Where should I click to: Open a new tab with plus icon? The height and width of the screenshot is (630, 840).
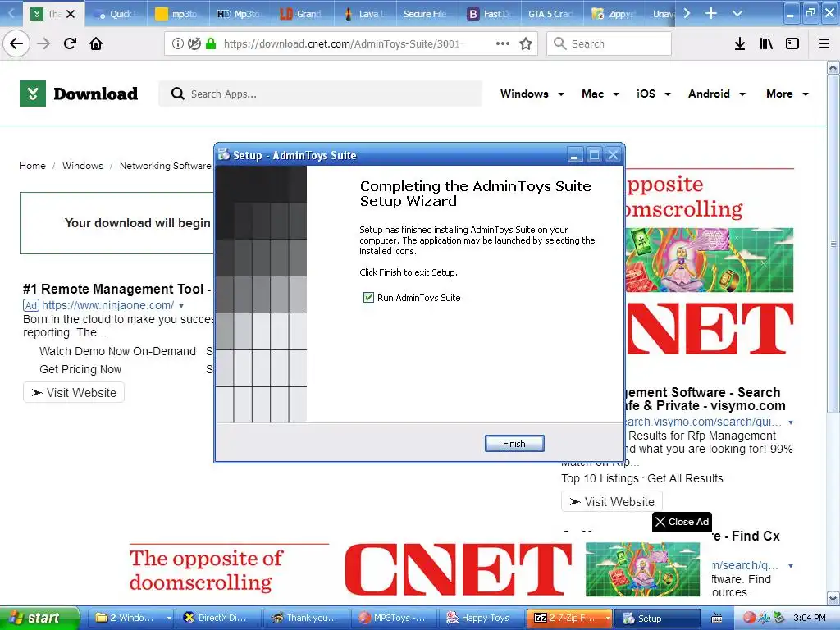click(711, 13)
